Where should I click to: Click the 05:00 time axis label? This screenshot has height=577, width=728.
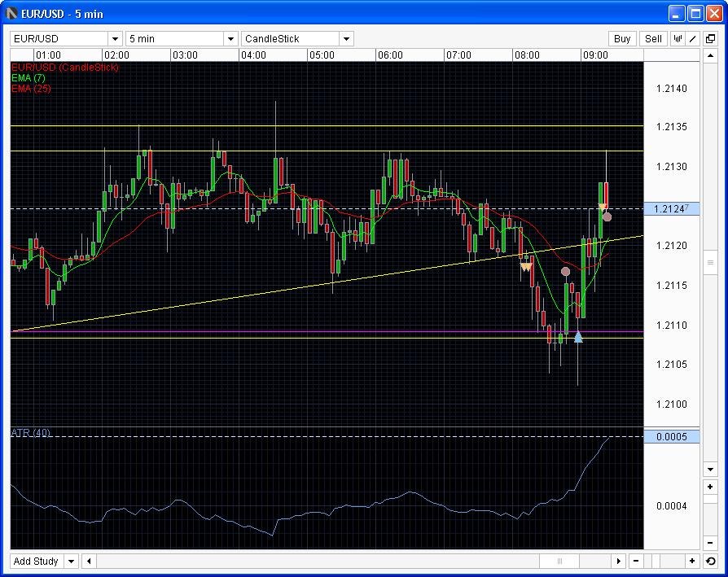(x=322, y=55)
